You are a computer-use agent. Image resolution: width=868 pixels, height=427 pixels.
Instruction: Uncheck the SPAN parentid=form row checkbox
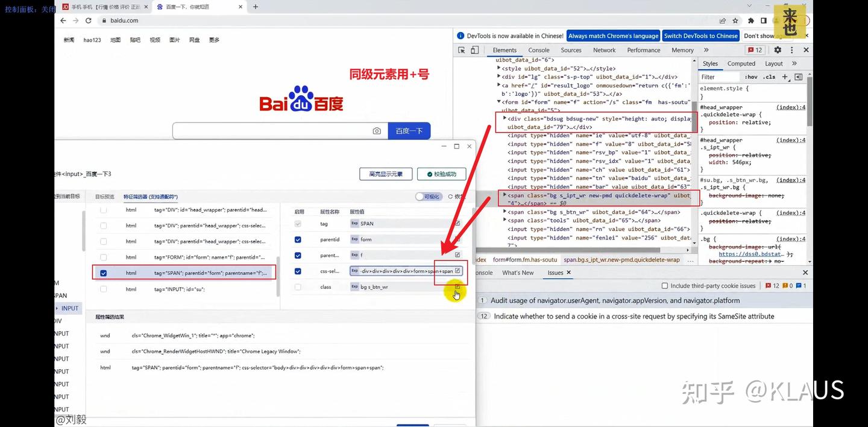point(104,273)
